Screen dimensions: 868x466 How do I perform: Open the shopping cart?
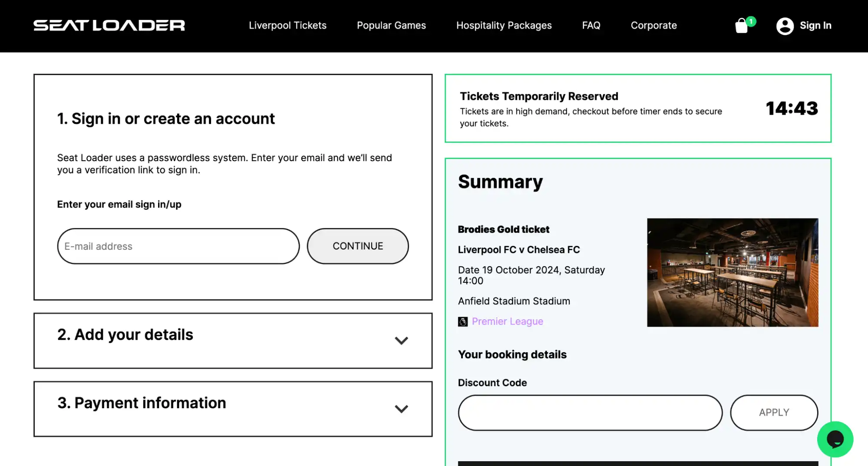click(742, 26)
